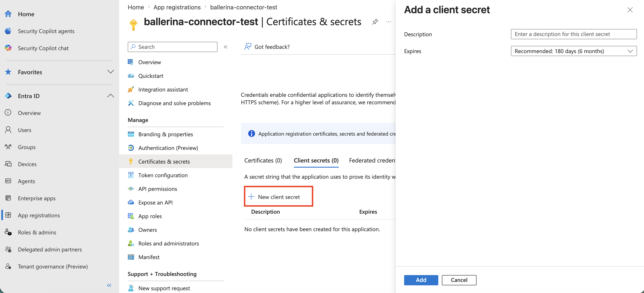Click Tenant governance (Preview) icon

coord(8,266)
